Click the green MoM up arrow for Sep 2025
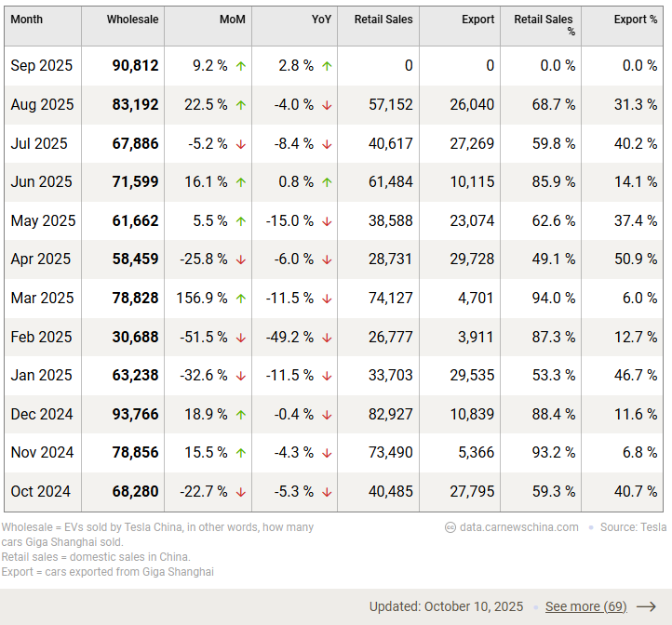672x625 pixels. (241, 66)
